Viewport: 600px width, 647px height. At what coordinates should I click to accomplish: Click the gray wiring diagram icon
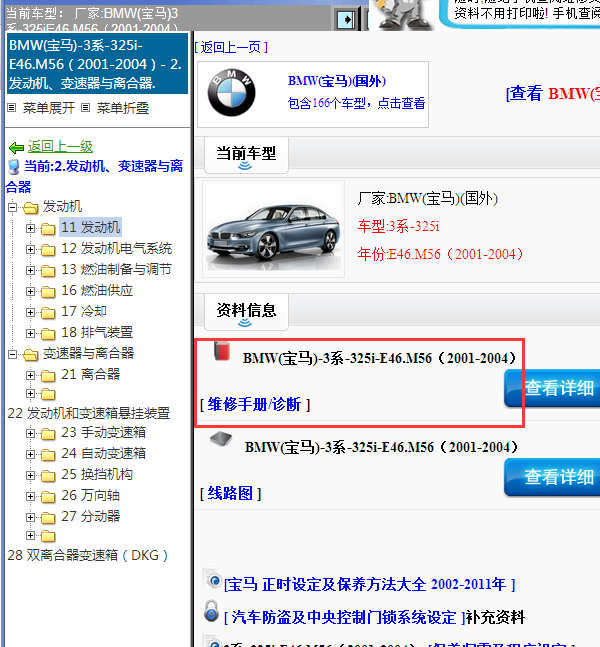click(x=221, y=439)
